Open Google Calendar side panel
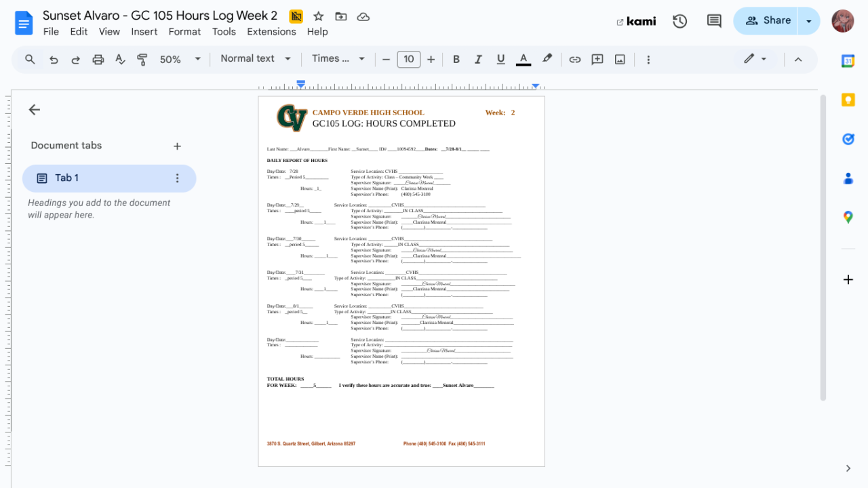Screen dimensions: 868x488 848,61
